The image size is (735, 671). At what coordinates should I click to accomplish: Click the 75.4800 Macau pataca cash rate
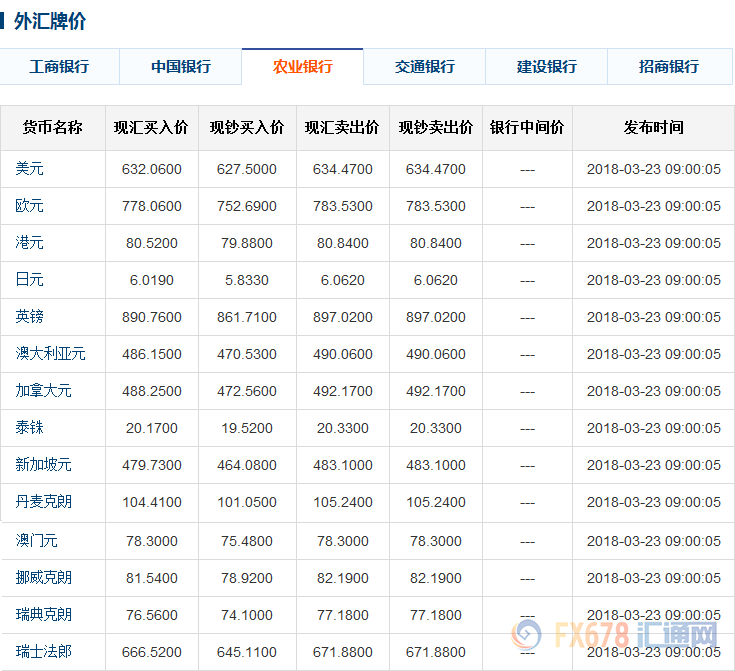point(247,542)
